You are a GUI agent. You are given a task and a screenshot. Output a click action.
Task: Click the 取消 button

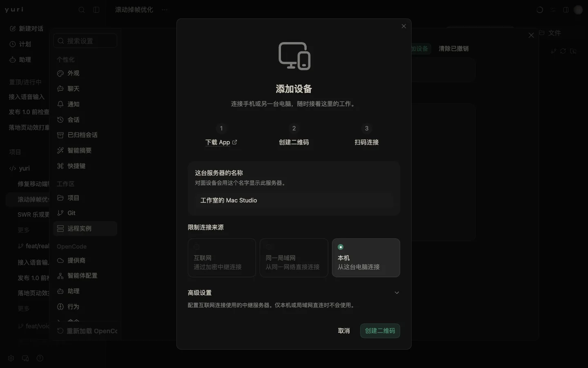(x=344, y=331)
